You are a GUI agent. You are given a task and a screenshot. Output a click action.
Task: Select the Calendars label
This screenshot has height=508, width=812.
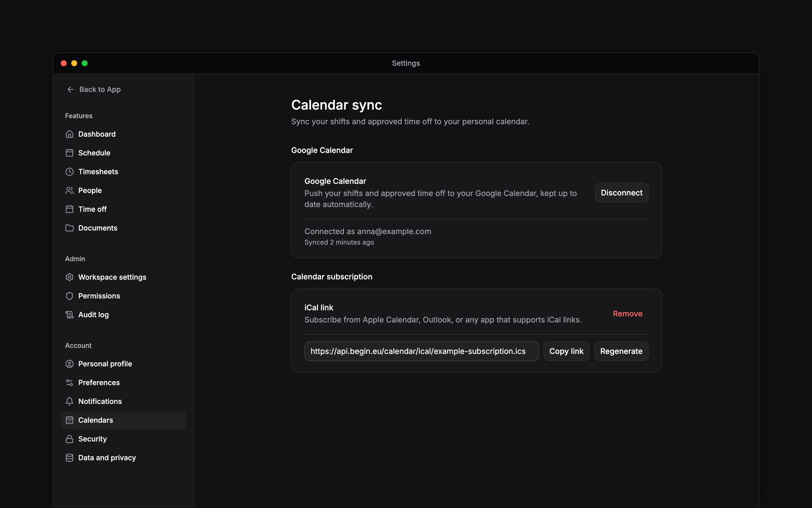click(x=96, y=420)
